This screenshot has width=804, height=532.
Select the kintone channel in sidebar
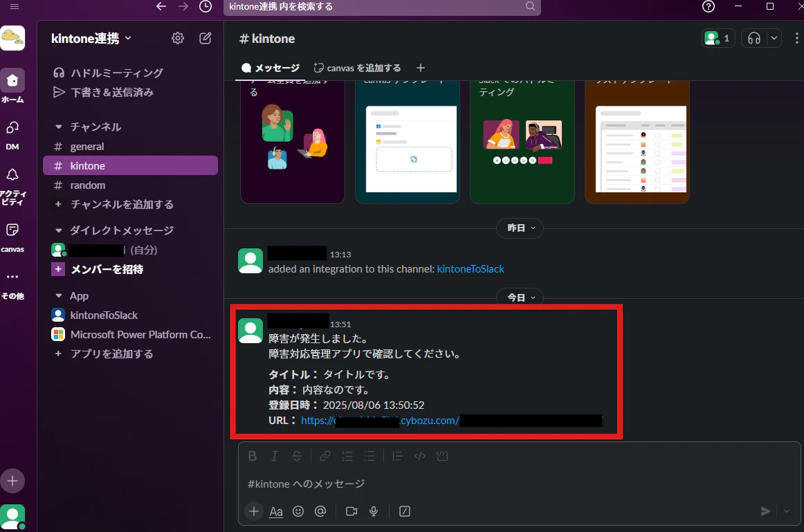point(130,165)
